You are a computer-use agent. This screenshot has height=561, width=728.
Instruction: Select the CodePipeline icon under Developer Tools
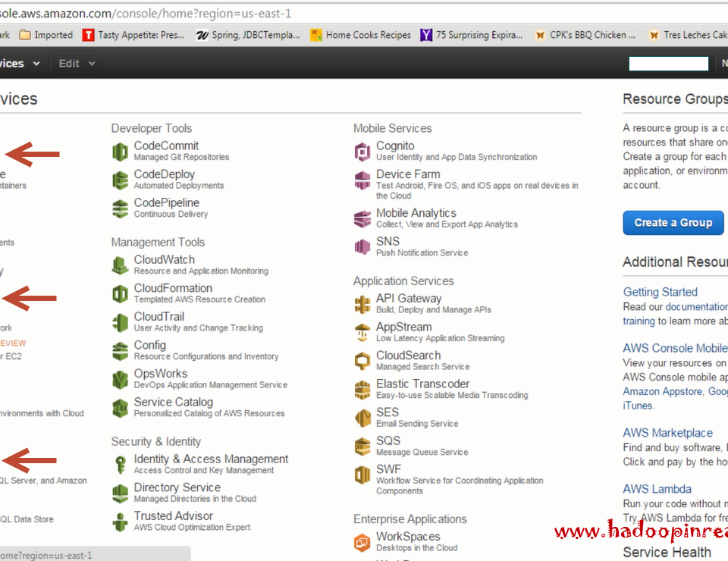(x=119, y=209)
